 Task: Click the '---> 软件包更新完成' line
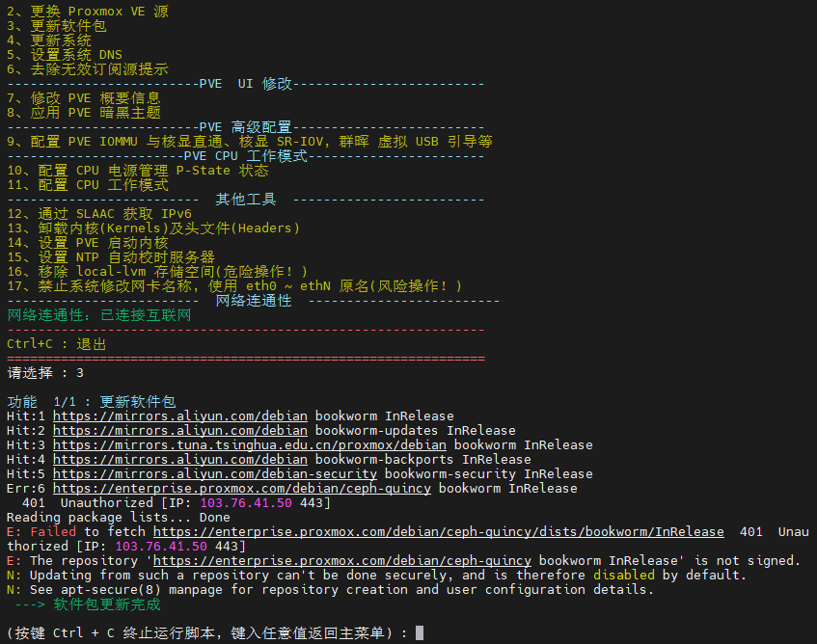click(88, 604)
